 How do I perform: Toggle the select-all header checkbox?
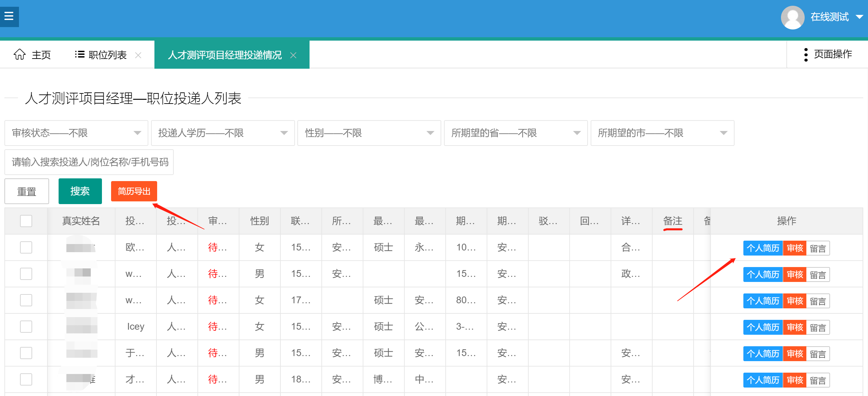26,221
